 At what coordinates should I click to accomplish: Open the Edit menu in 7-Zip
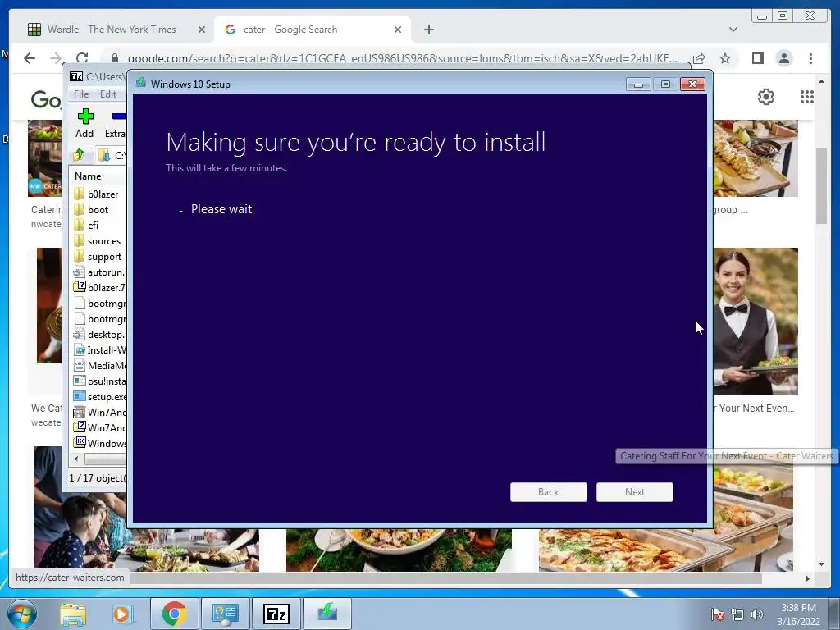point(108,94)
